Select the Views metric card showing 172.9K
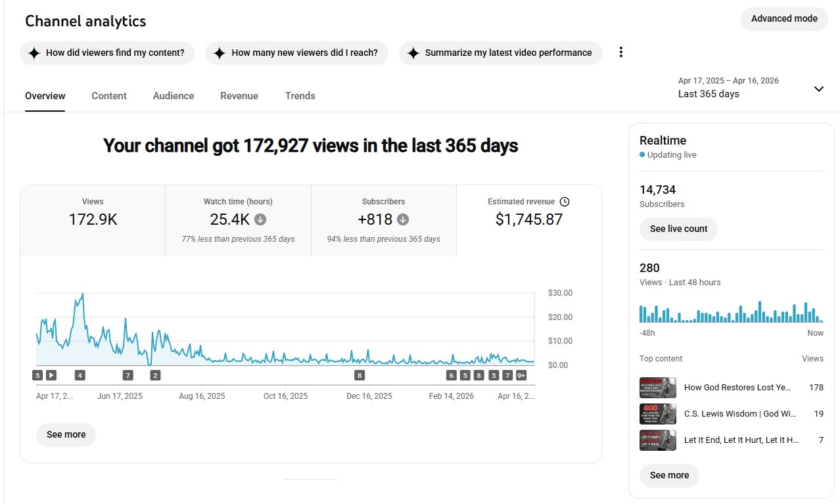The width and height of the screenshot is (840, 504). 93,220
